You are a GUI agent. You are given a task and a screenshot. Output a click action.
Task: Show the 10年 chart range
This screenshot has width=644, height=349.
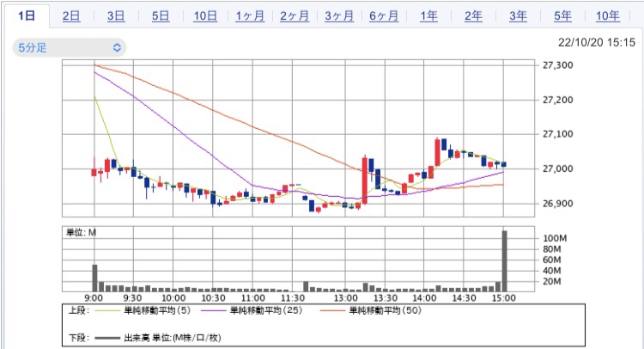pos(608,16)
